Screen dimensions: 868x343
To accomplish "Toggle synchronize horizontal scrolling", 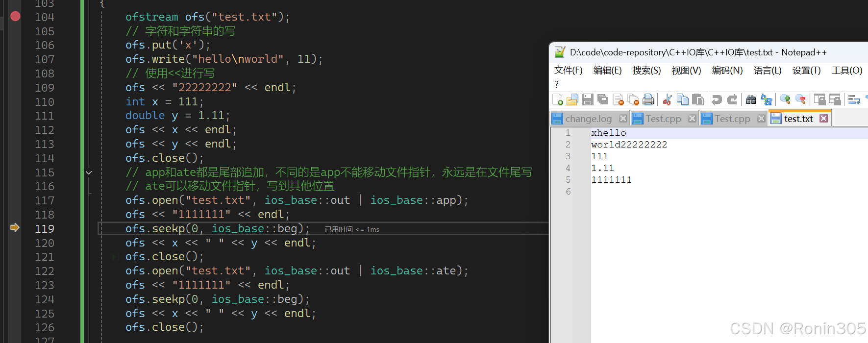I will tap(835, 100).
